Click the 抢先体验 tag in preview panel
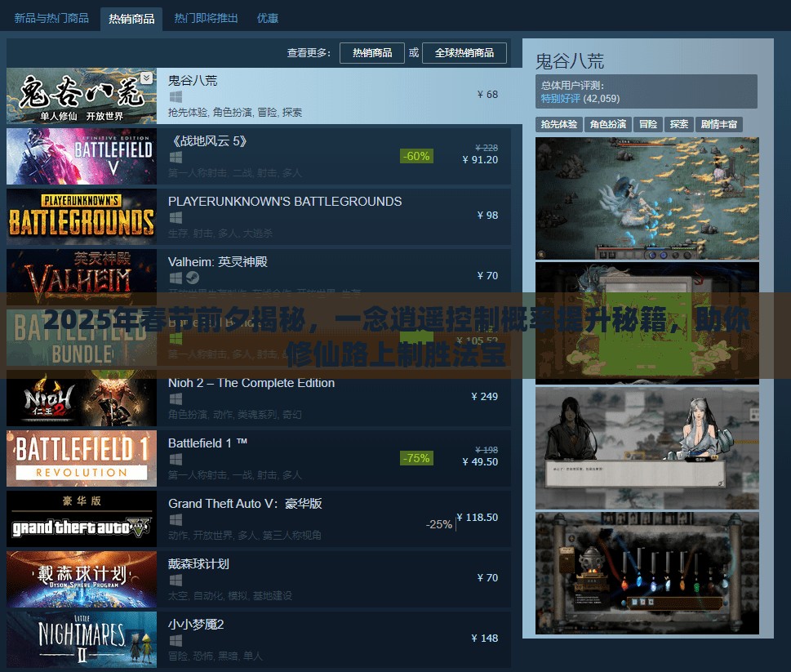The image size is (791, 672). point(559,124)
